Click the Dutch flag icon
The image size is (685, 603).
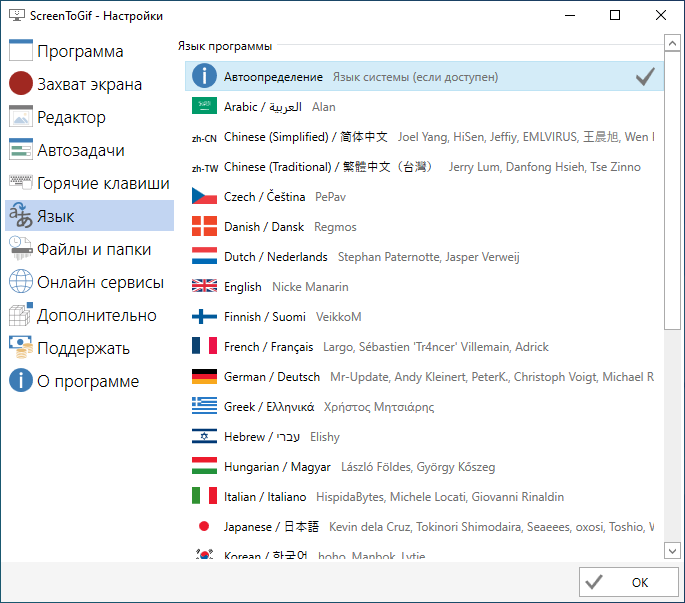point(204,256)
